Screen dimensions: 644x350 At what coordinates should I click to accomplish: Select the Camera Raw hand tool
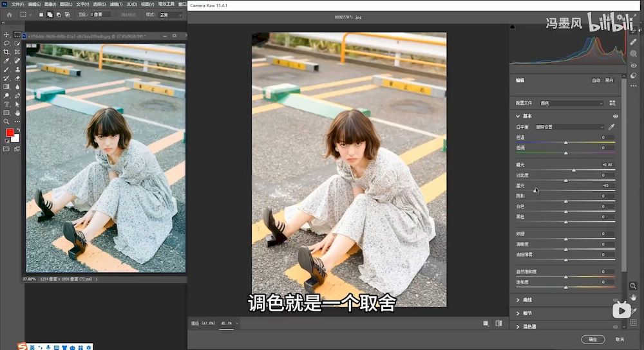pyautogui.click(x=633, y=297)
